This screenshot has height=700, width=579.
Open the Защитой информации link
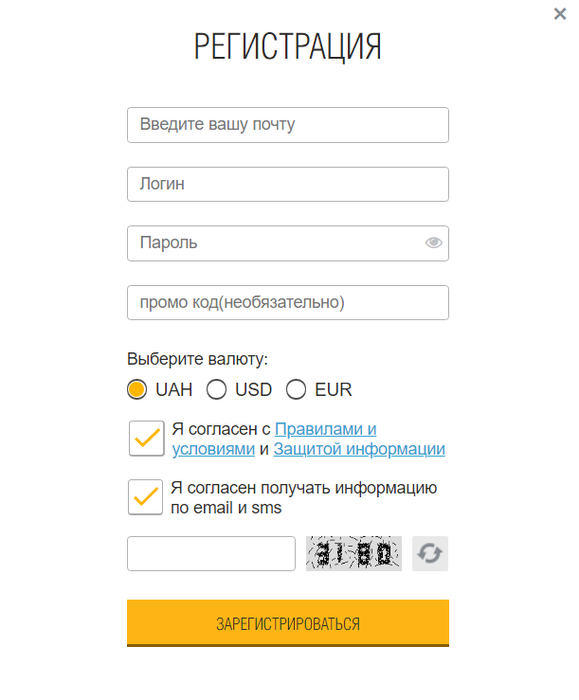359,449
